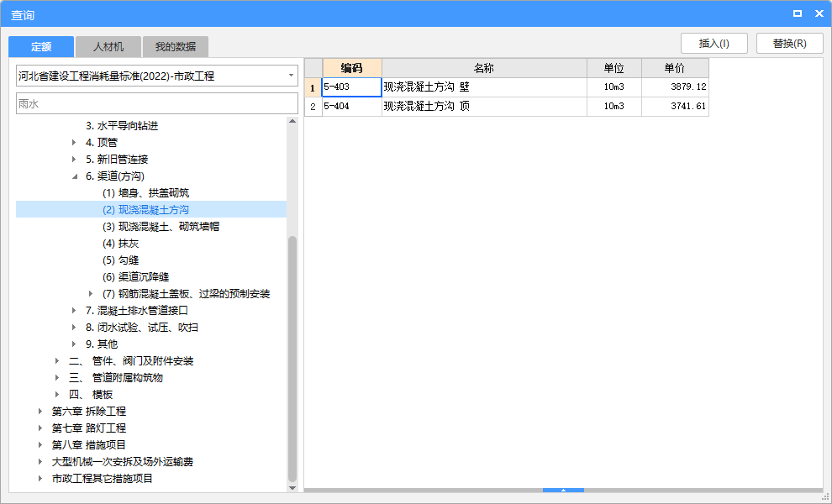Expand the 4. 顶管 tree node
Image resolution: width=832 pixels, height=504 pixels.
[x=75, y=142]
